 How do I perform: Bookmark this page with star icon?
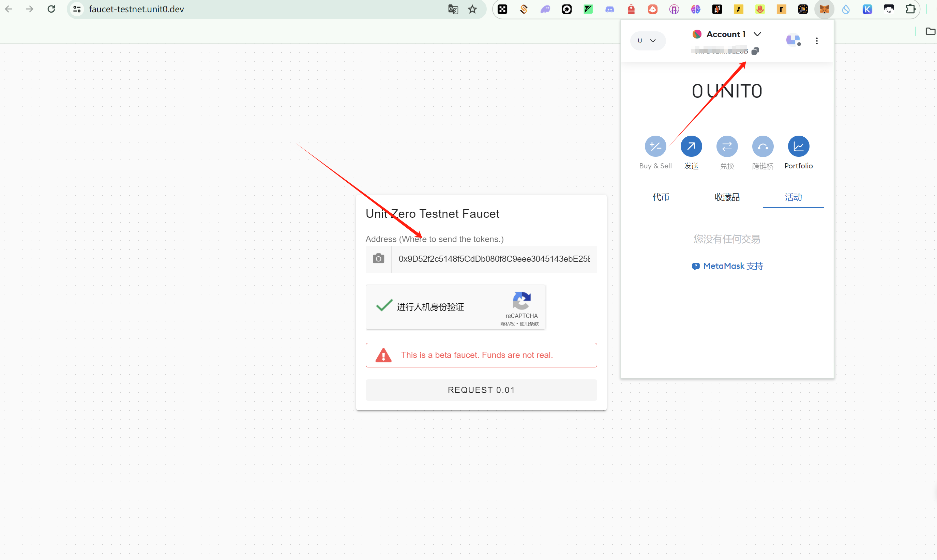[472, 9]
